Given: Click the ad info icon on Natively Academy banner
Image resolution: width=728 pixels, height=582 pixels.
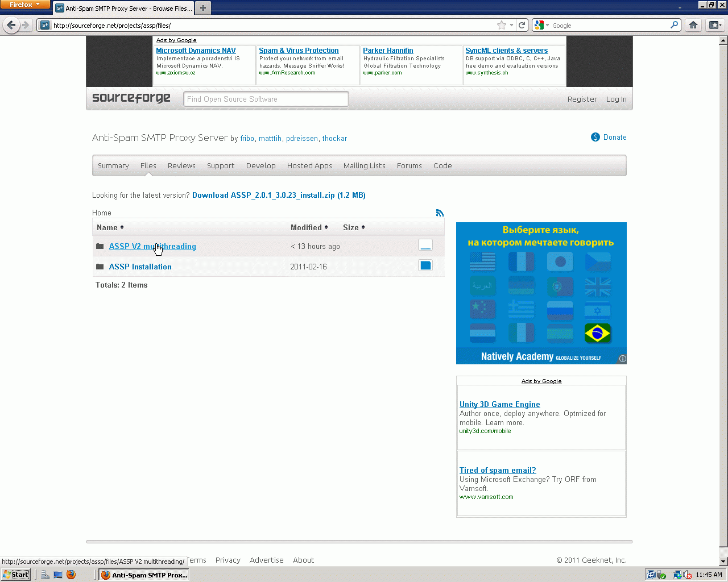Looking at the screenshot, I should (622, 359).
